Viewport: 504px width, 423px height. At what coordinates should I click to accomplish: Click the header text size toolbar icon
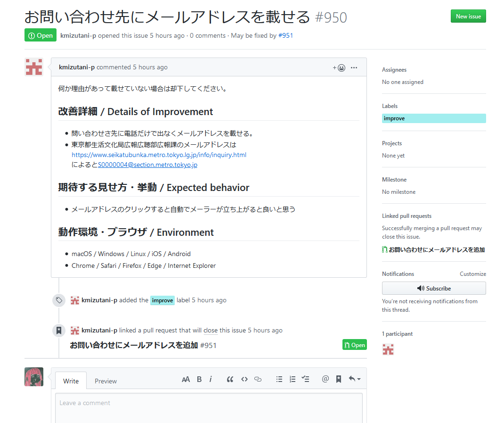tap(186, 379)
